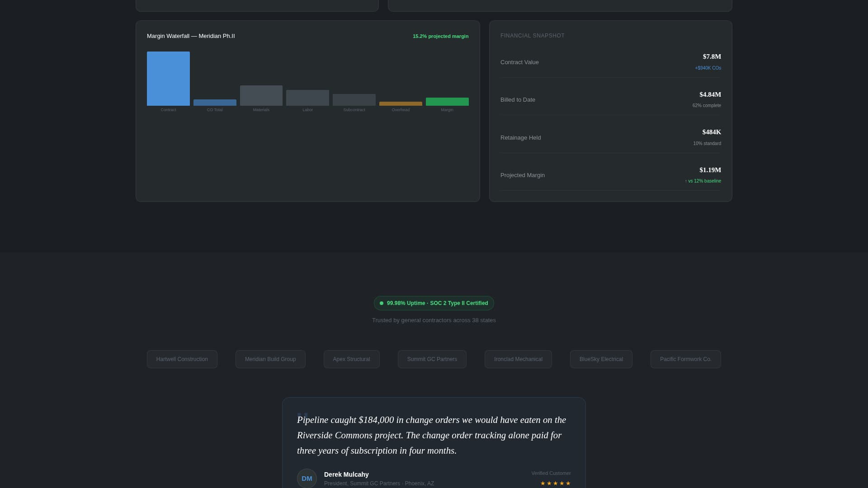Click the five-star rating
This screenshot has height=488, width=868.
click(x=556, y=483)
